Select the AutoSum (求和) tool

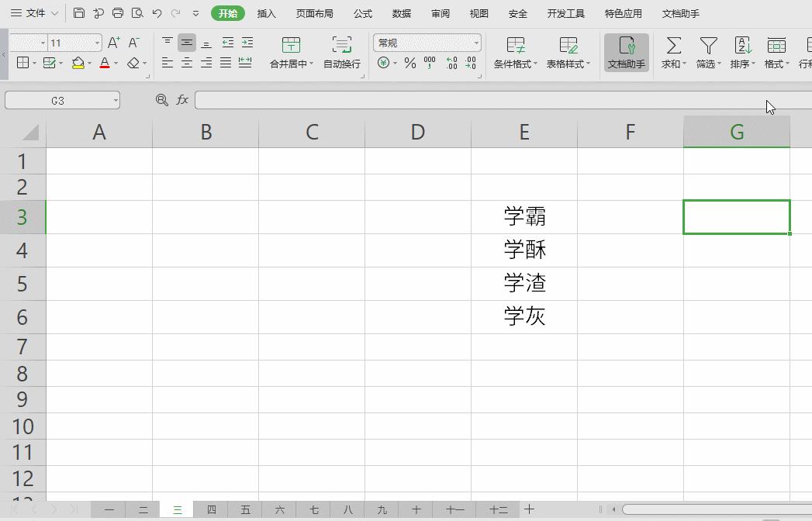pyautogui.click(x=672, y=52)
